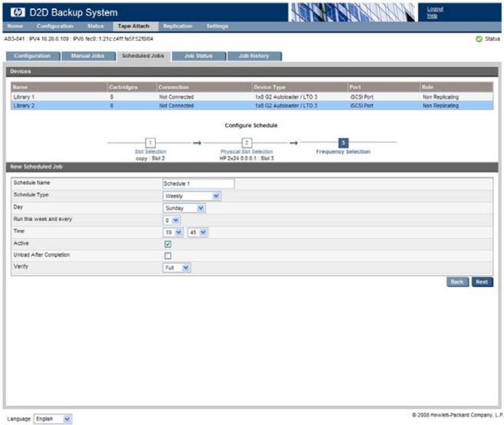Click the Schedule Name input field

[x=199, y=184]
